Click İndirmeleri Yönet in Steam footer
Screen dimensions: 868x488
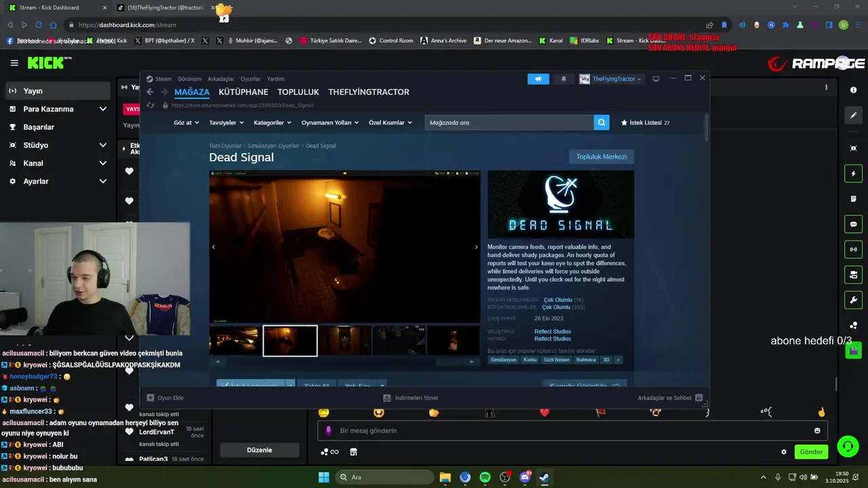(411, 398)
